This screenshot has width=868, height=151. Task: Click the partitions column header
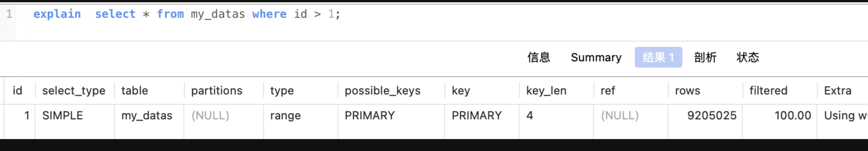click(216, 91)
